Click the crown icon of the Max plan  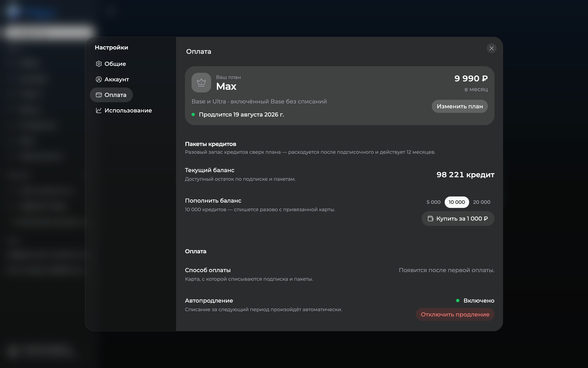pos(201,83)
